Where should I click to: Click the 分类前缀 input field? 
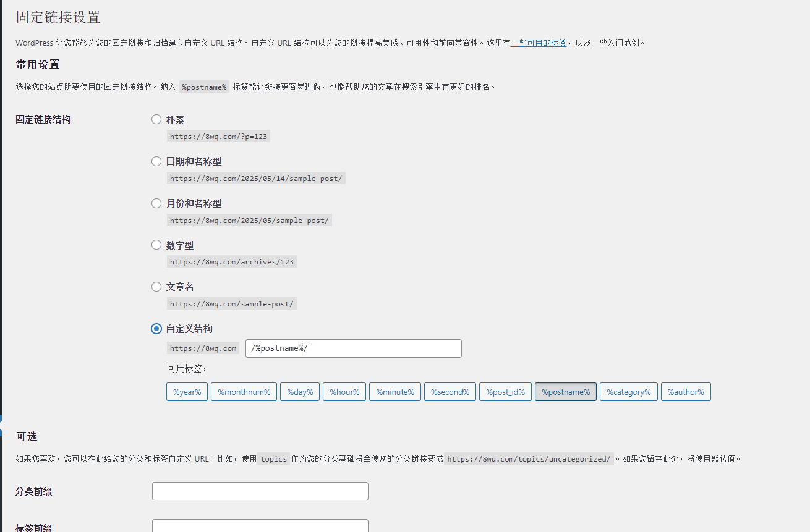click(x=260, y=491)
